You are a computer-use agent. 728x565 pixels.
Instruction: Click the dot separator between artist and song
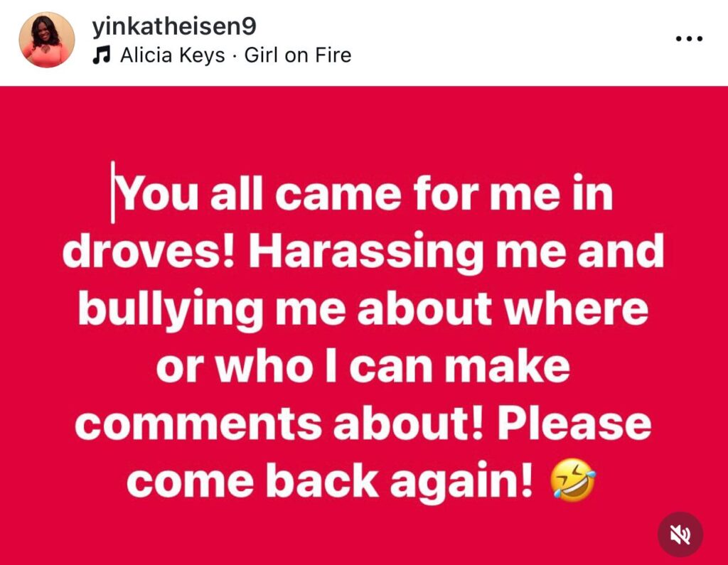coord(235,56)
